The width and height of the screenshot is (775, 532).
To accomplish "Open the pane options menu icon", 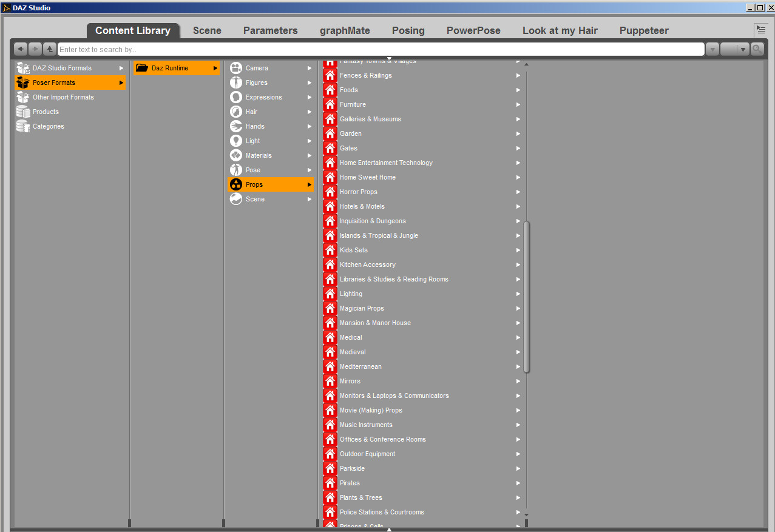I will point(760,30).
